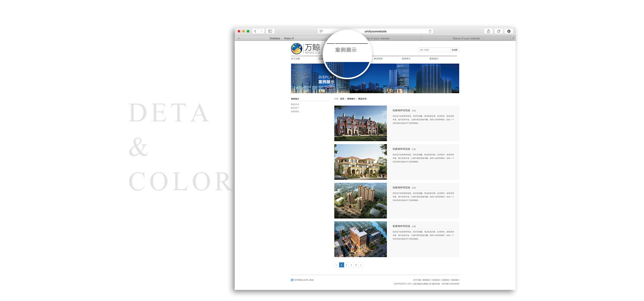The image size is (644, 301).
Task: Open the downloads arrow icon
Action: pyautogui.click(x=509, y=31)
